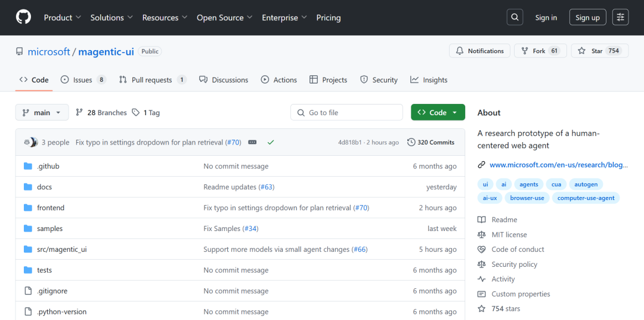Click the GitHub logo icon
Screen dimensions: 644x320
[x=23, y=17]
